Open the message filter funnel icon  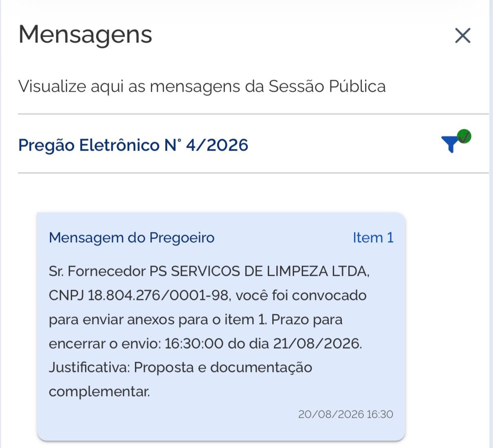pos(450,144)
